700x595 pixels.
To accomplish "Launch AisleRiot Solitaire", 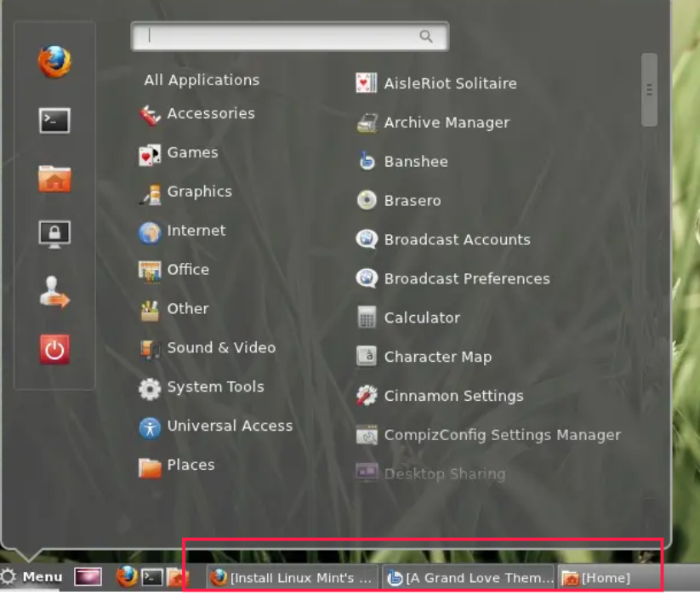I will (x=436, y=83).
